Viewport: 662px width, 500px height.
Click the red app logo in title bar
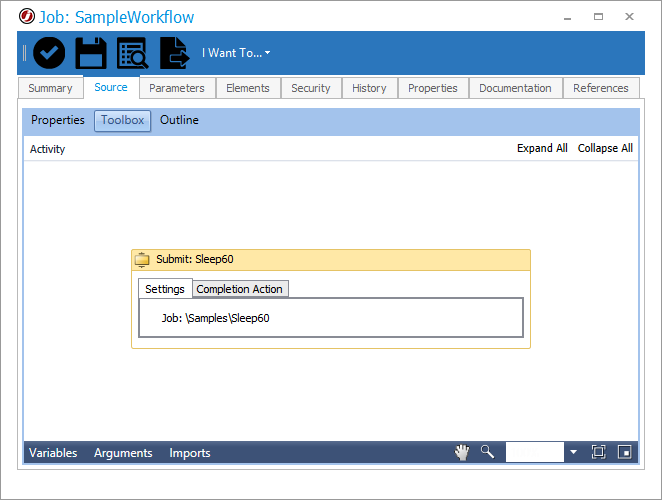tap(27, 16)
